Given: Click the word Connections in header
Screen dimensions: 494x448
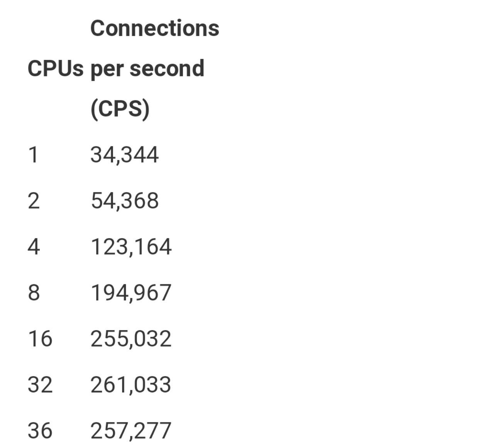Looking at the screenshot, I should [155, 28].
